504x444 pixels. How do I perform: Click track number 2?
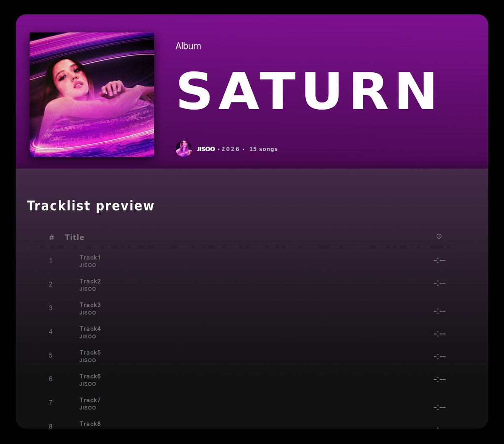(x=51, y=284)
